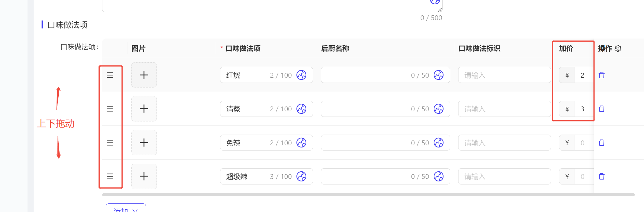The height and width of the screenshot is (212, 644).
Task: Open table column settings gear next to 操作
Action: (618, 48)
